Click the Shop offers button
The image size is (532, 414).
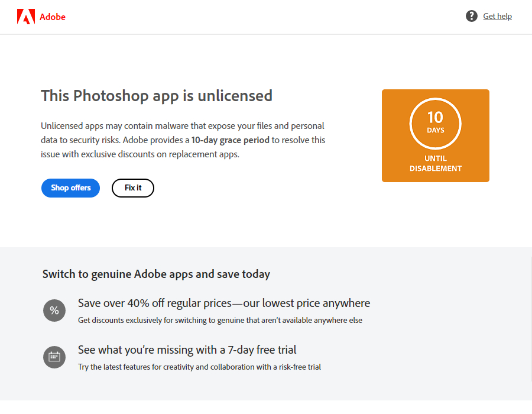(x=71, y=188)
